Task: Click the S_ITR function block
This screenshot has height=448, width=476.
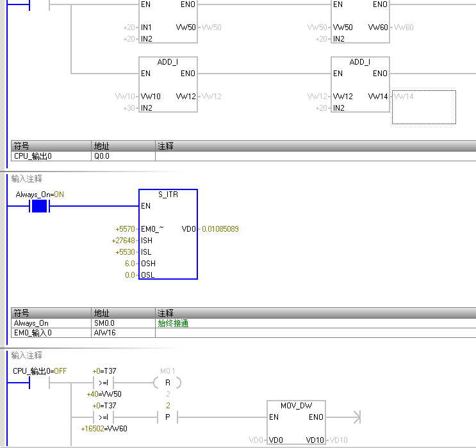Action: coord(168,234)
